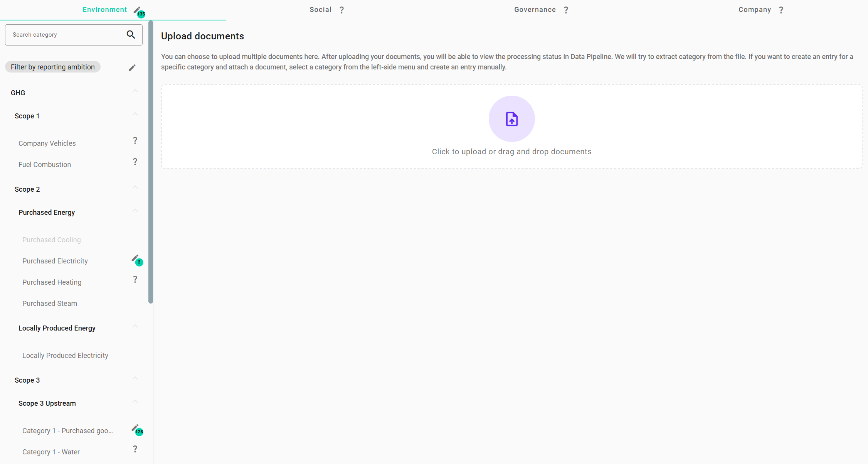Viewport: 868px width, 464px height.
Task: Collapse the Purchased Energy group
Action: point(135,211)
